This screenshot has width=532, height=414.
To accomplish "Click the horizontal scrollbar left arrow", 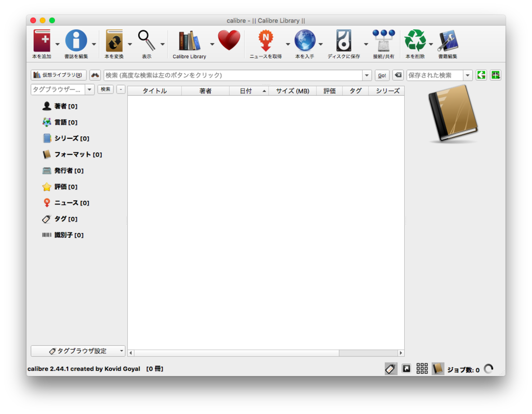I will (131, 353).
